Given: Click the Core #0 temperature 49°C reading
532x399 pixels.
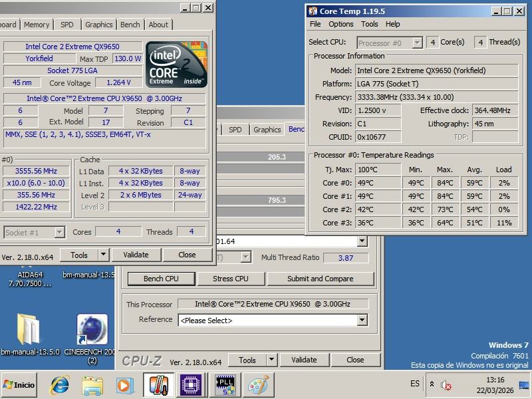Looking at the screenshot, I should pyautogui.click(x=378, y=183).
